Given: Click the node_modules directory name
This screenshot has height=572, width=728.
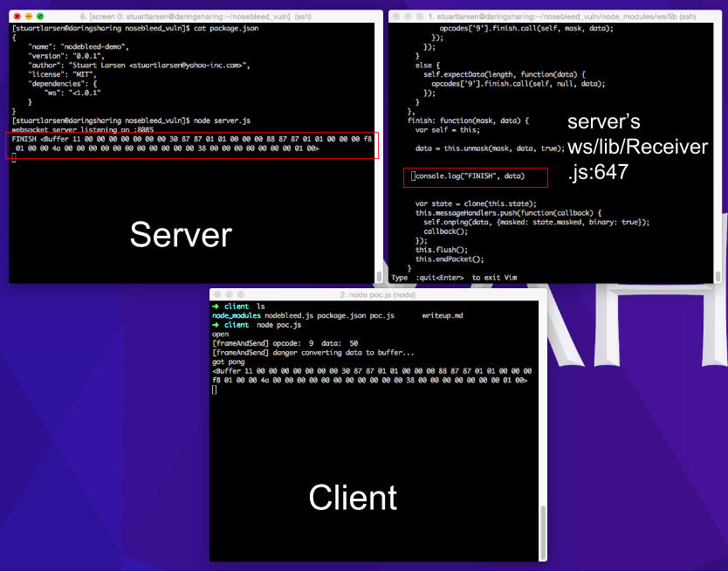Looking at the screenshot, I should (x=237, y=315).
